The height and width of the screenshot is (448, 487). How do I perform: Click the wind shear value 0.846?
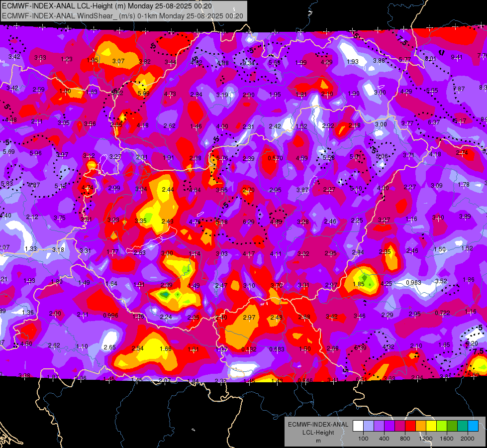(305, 380)
